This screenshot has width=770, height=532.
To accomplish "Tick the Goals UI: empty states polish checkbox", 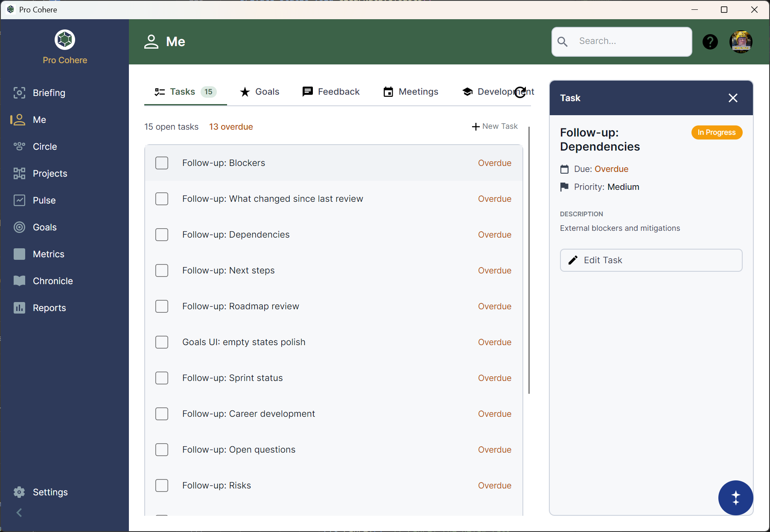I will point(162,342).
